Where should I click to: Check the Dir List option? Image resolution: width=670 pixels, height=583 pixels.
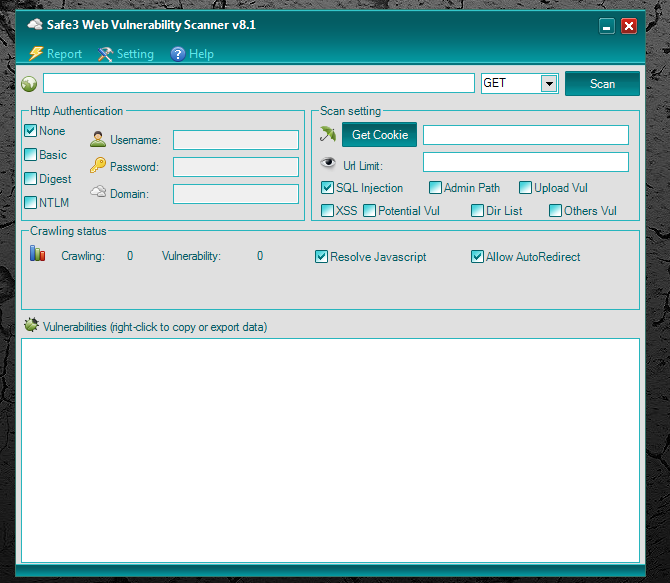pos(477,211)
